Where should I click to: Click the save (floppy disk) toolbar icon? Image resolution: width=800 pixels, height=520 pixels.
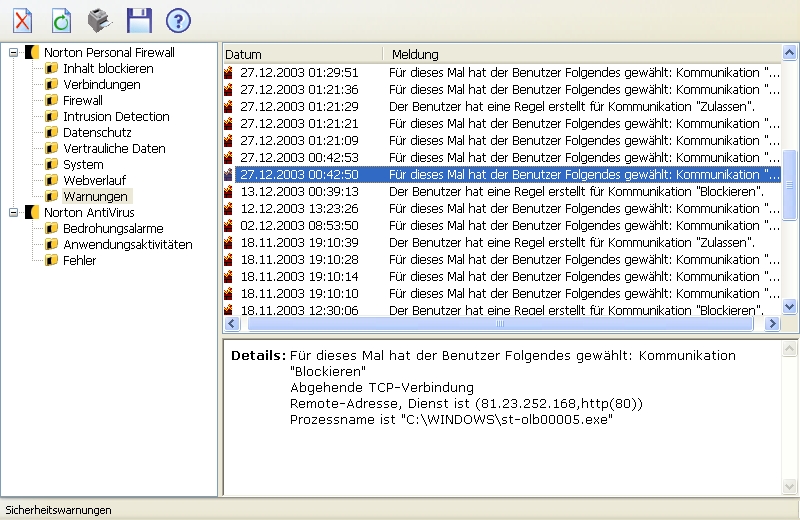pos(139,19)
